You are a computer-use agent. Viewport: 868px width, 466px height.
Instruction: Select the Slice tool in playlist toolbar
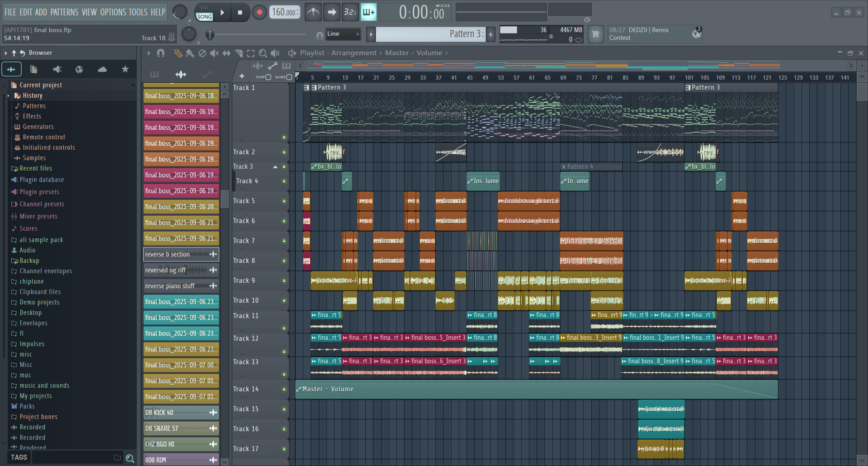[x=239, y=53]
